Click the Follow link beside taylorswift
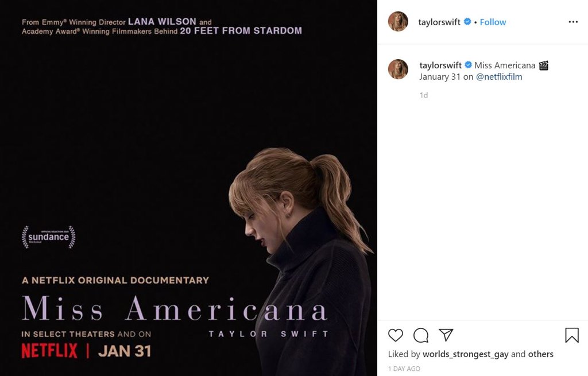 pyautogui.click(x=493, y=22)
